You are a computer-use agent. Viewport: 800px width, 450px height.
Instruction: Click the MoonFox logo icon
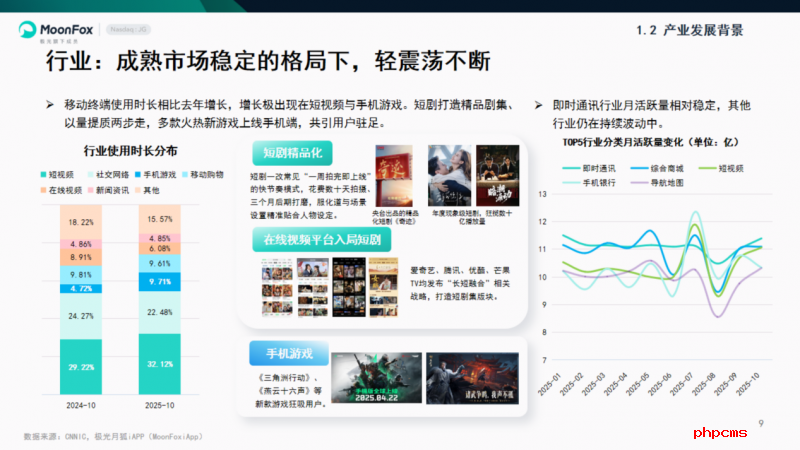[28, 28]
